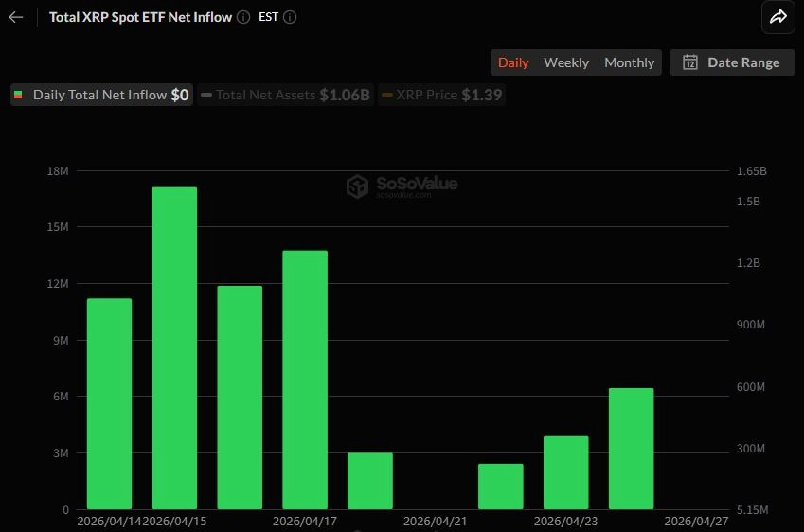Click the 2026/04/14 inflow bar
This screenshot has width=804, height=532.
pyautogui.click(x=109, y=404)
